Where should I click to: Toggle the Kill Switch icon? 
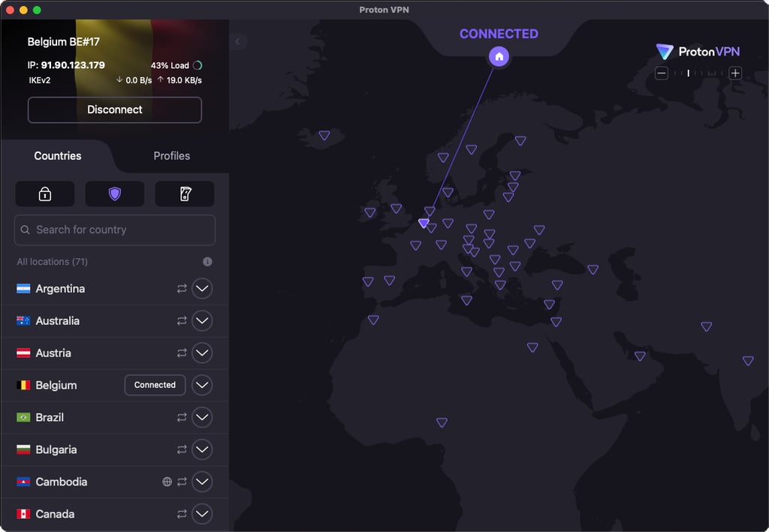[x=185, y=194]
